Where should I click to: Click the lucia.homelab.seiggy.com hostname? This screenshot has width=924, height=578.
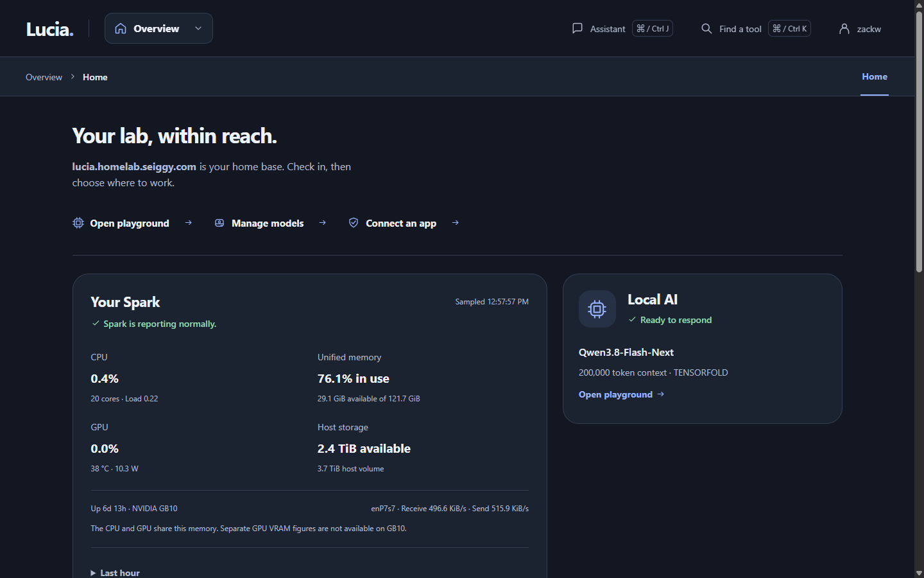click(134, 166)
